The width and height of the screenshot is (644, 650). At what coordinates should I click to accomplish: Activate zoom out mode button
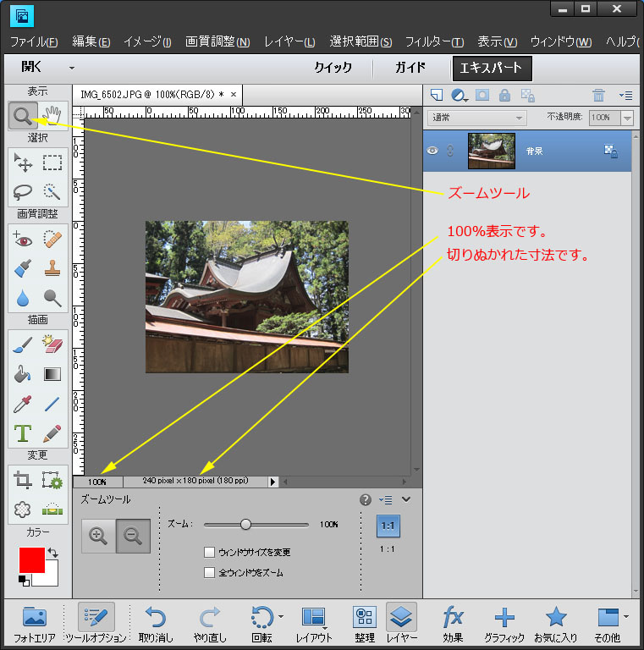tap(133, 536)
